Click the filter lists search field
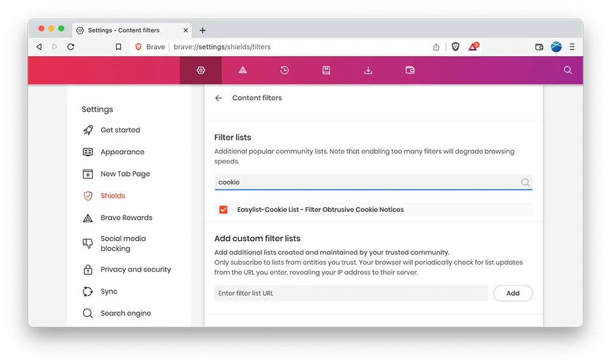Image resolution: width=611 pixels, height=364 pixels. pyautogui.click(x=367, y=182)
